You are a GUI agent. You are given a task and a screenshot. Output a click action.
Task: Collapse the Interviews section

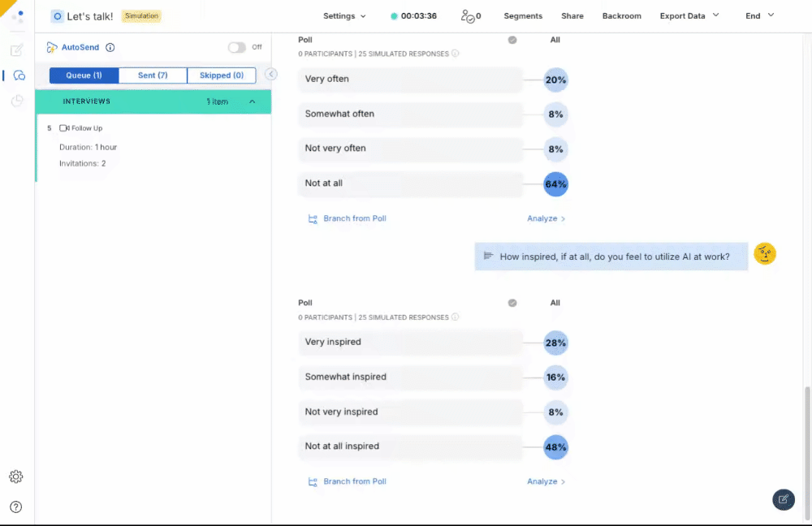point(252,101)
